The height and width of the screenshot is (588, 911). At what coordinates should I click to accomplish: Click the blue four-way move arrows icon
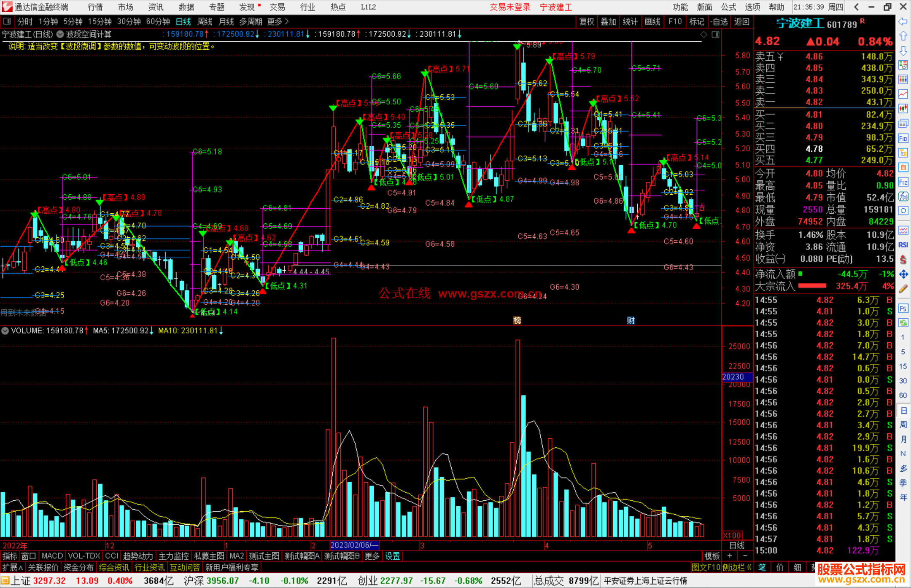(903, 274)
